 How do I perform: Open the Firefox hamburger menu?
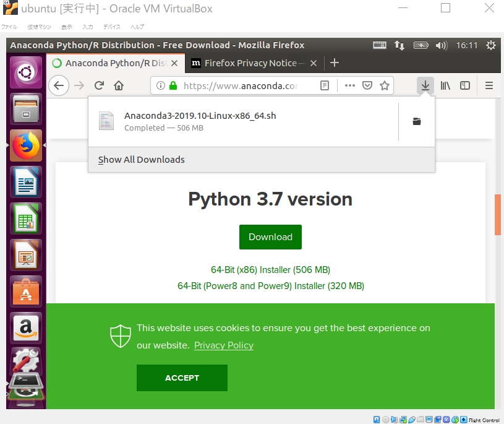pos(489,85)
